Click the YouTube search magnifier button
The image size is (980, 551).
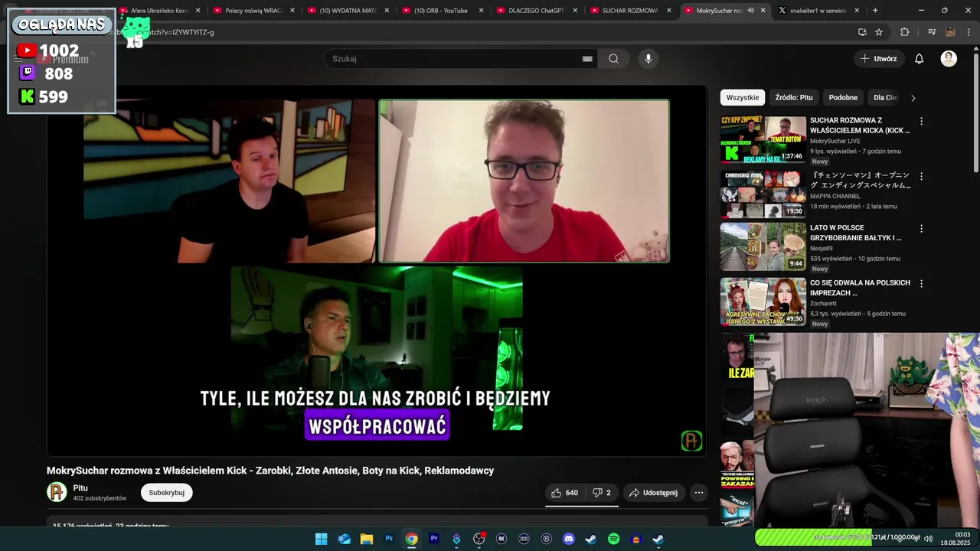[613, 59]
